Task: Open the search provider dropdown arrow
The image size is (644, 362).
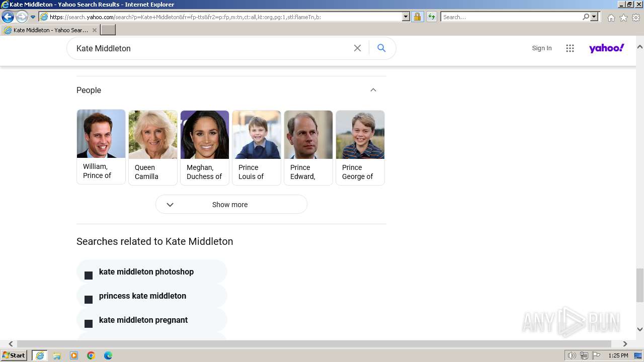Action: click(x=594, y=17)
